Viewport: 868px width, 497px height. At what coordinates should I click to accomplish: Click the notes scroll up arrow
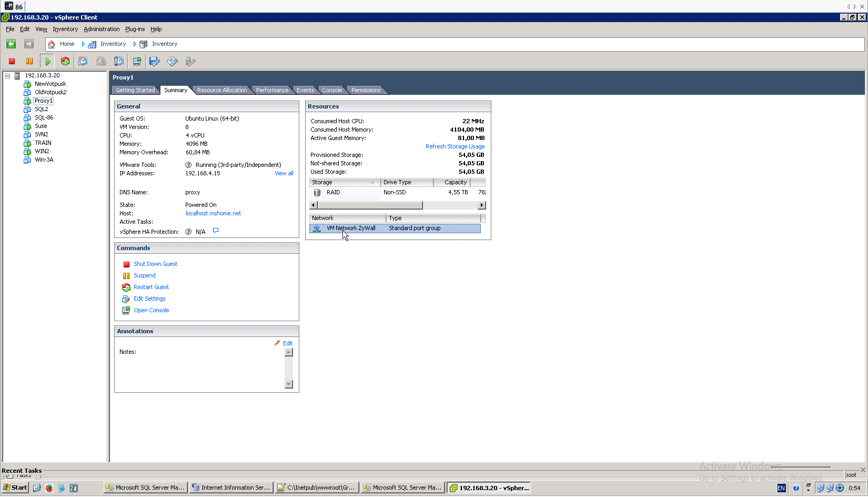coord(288,353)
